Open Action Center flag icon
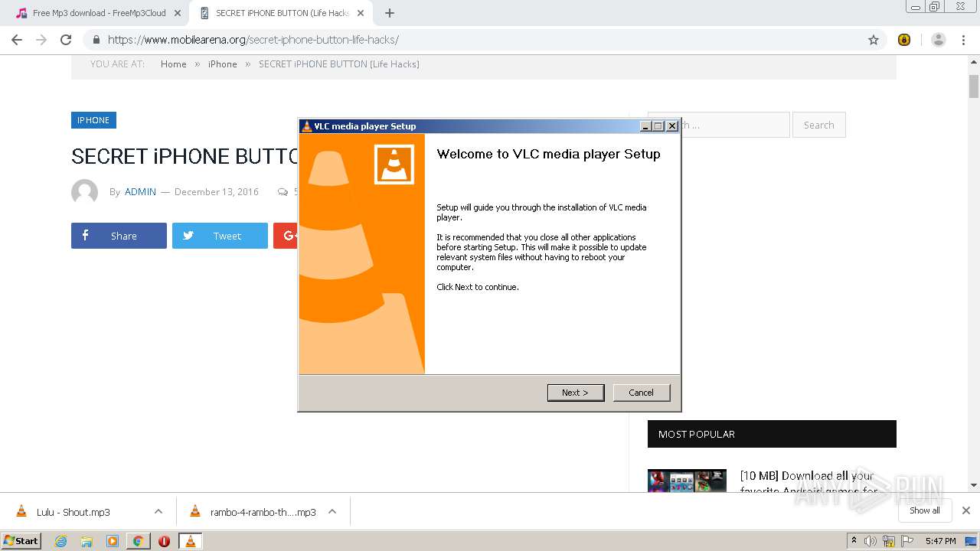The image size is (980, 551). [x=908, y=541]
